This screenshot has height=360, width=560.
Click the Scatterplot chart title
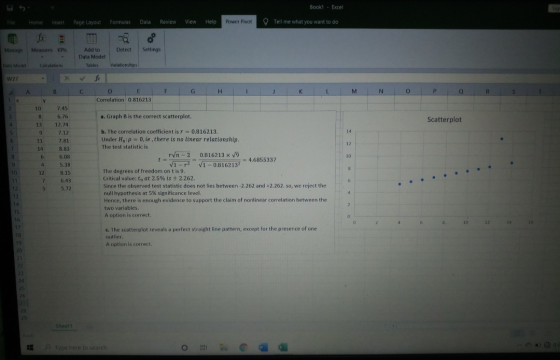click(x=444, y=120)
